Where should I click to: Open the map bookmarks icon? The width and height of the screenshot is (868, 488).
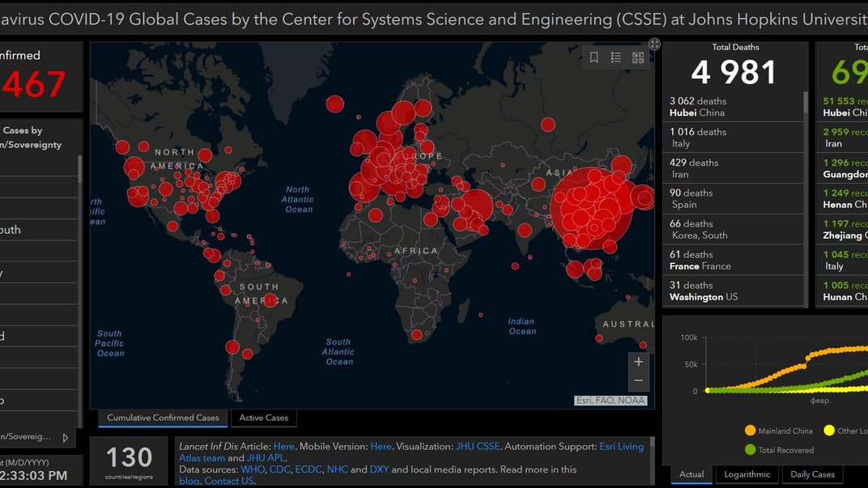594,57
